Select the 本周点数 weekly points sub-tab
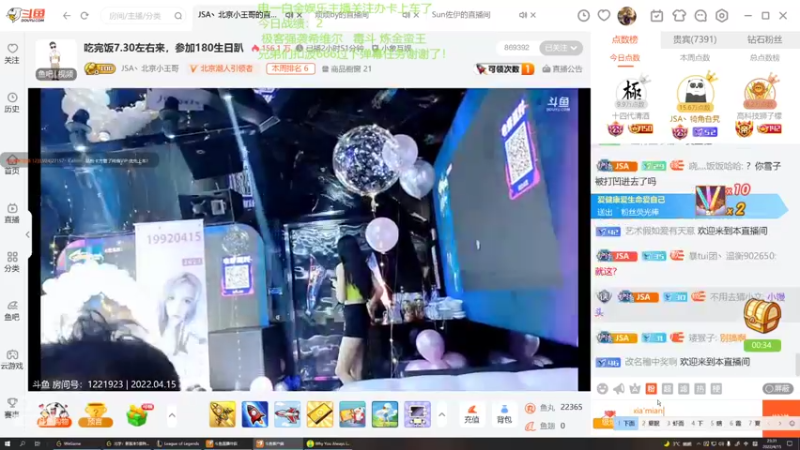This screenshot has width=800, height=450. (694, 58)
